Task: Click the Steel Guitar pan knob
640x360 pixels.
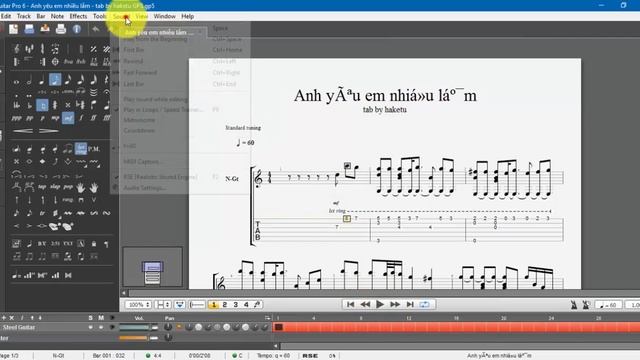Action: click(x=168, y=327)
